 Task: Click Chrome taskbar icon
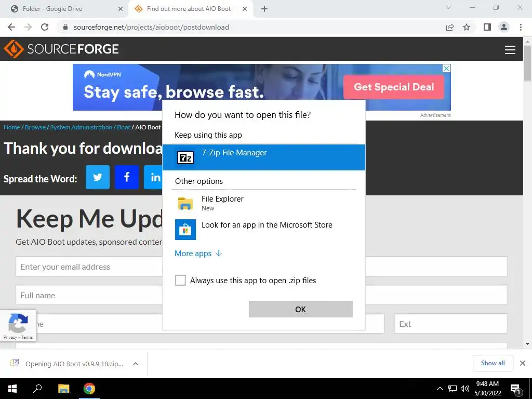click(89, 389)
